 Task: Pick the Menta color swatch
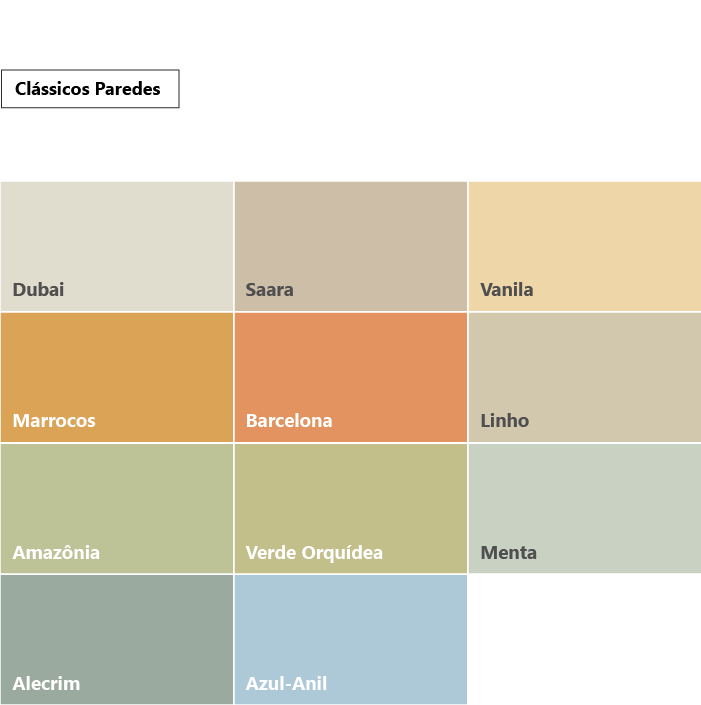[585, 509]
